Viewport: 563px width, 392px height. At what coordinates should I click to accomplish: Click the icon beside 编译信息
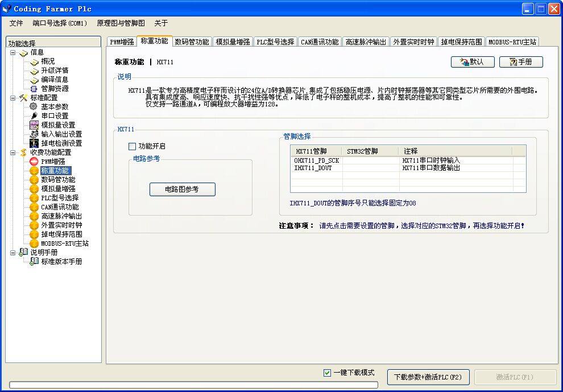click(34, 80)
